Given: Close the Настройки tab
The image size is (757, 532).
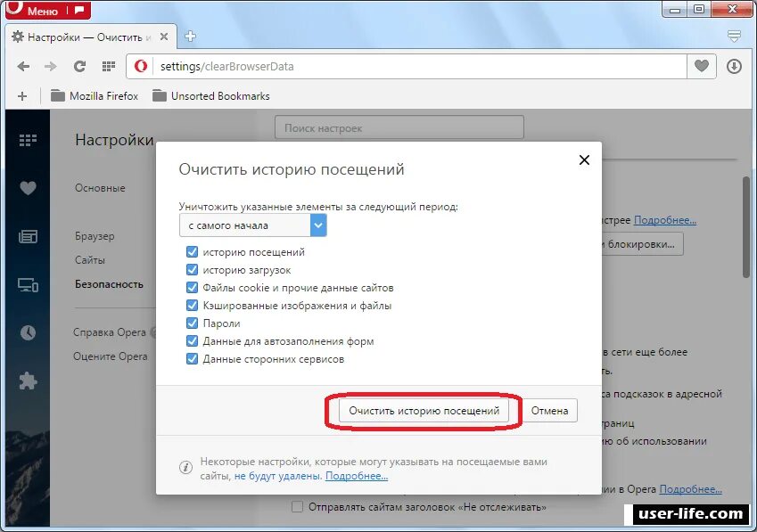Looking at the screenshot, I should [x=164, y=37].
